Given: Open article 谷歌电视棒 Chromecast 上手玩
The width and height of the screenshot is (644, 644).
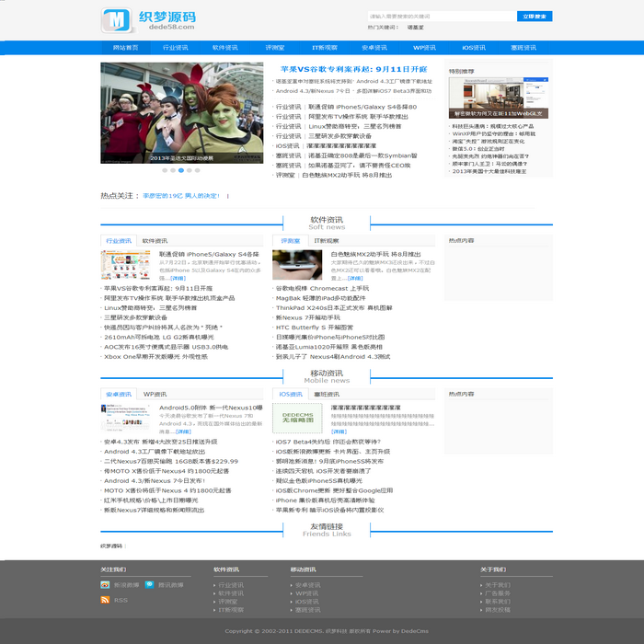Looking at the screenshot, I should click(x=322, y=288).
